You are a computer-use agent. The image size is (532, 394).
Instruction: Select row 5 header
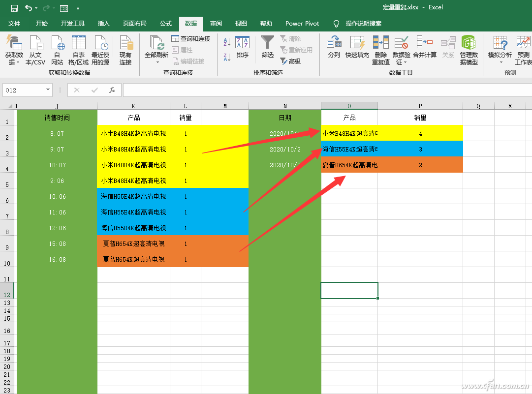pyautogui.click(x=7, y=181)
